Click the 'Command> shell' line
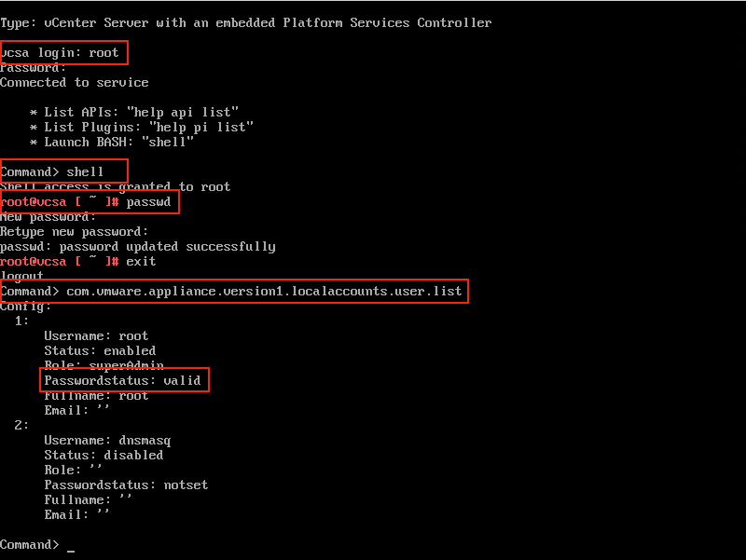The width and height of the screenshot is (746, 560). (51, 171)
